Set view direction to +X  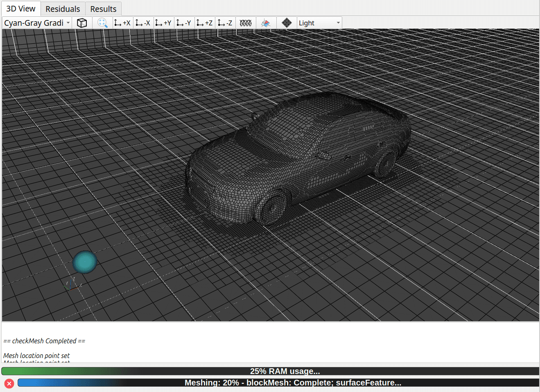(122, 23)
